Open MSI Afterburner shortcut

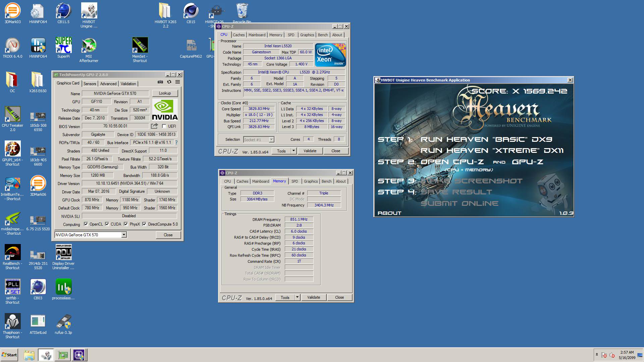[89, 50]
